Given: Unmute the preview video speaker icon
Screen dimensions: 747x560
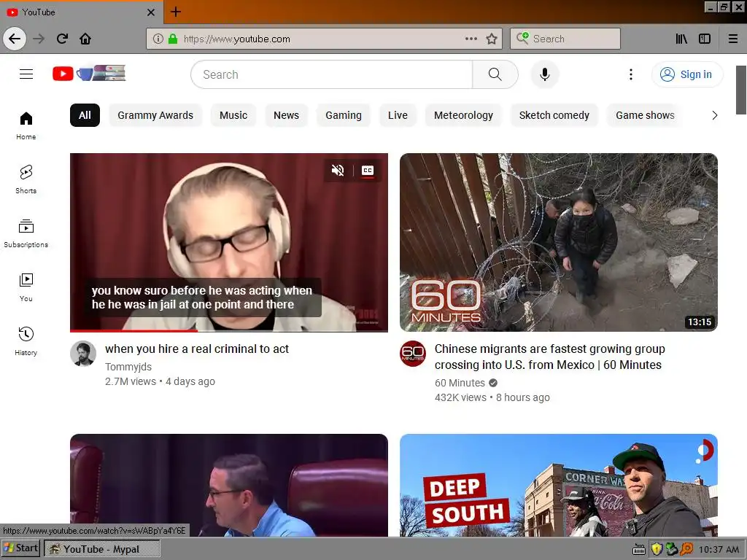Looking at the screenshot, I should click(x=338, y=170).
